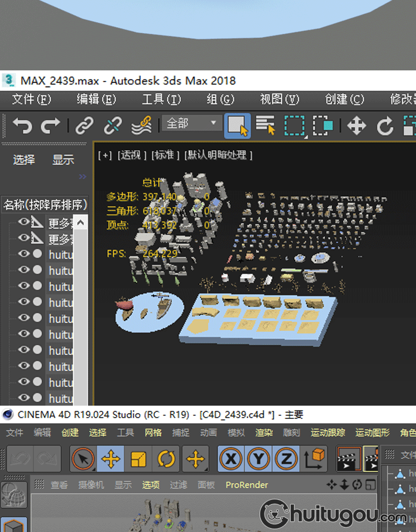Open the 组(G) menu in 3ds Max
This screenshot has width=416, height=532.
pos(221,99)
